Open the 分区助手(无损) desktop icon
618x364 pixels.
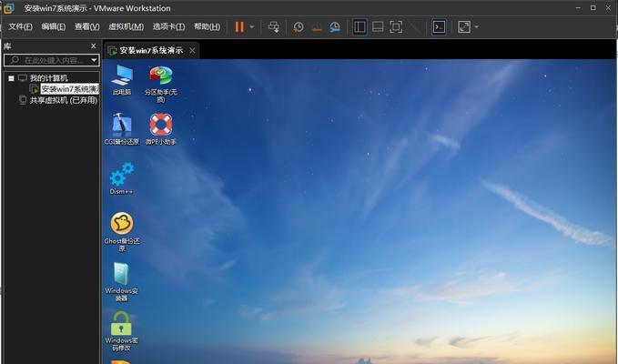click(x=161, y=84)
